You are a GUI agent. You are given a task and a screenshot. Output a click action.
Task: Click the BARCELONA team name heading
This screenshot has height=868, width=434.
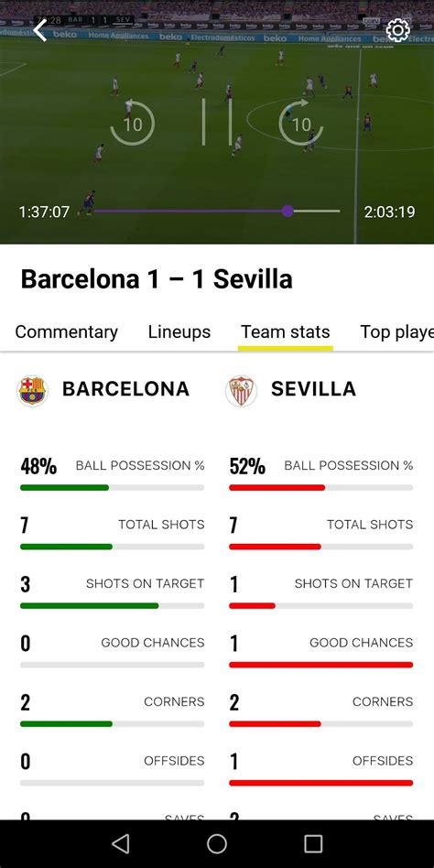coord(126,389)
